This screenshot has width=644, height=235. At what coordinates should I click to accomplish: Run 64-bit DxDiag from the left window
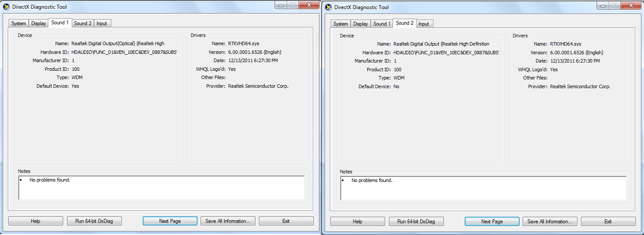(94, 221)
